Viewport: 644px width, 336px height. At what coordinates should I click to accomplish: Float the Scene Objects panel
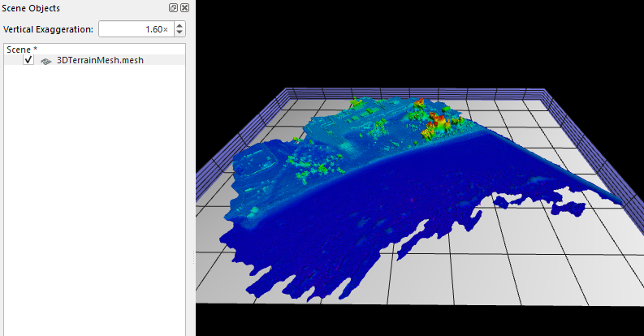pos(173,7)
